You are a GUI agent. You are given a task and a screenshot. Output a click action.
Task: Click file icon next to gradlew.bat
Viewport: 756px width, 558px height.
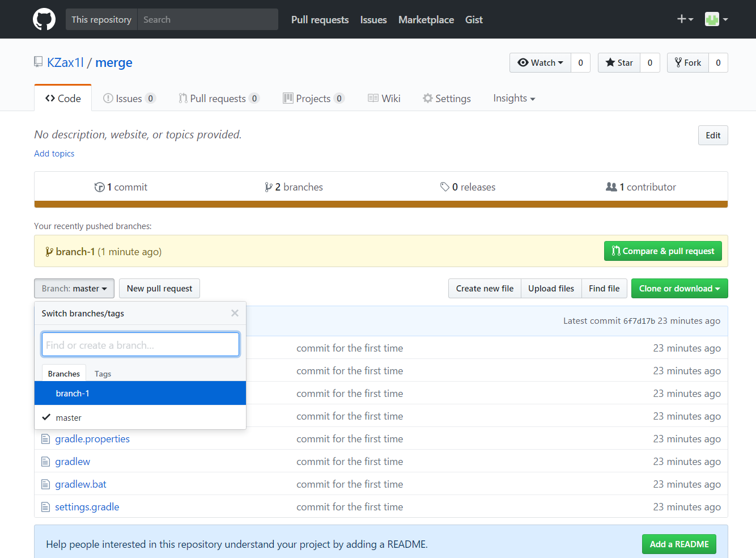tap(45, 484)
